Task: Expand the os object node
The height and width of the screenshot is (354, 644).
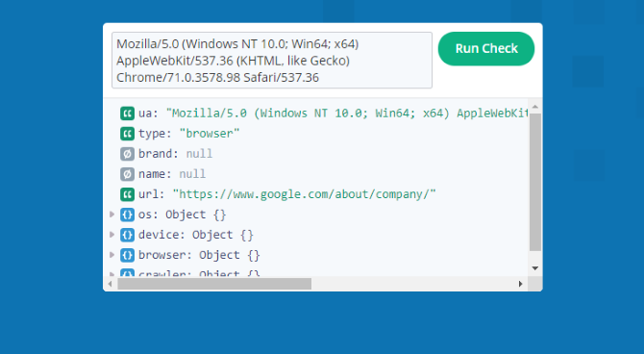Action: [x=111, y=215]
